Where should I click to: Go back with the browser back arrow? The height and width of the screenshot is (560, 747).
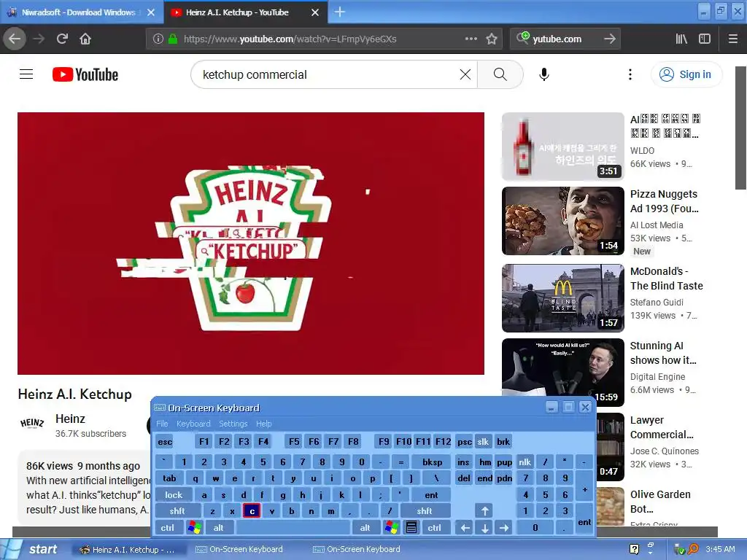point(15,39)
